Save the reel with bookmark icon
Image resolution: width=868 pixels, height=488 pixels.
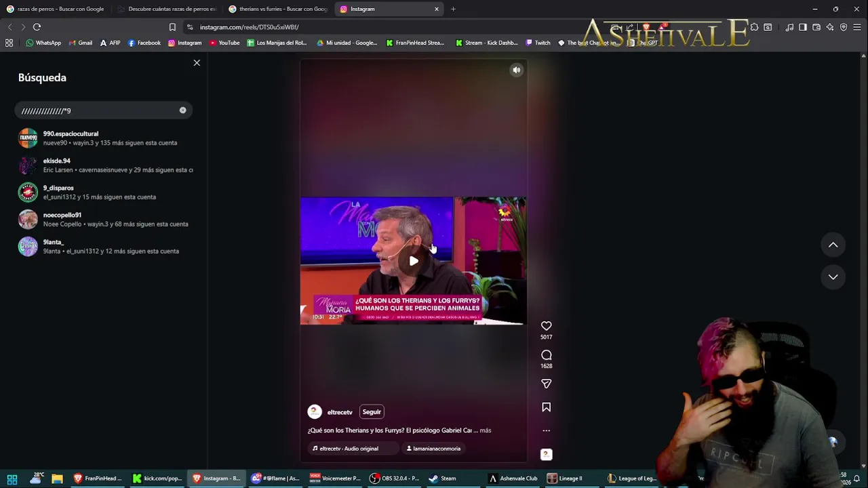[547, 407]
